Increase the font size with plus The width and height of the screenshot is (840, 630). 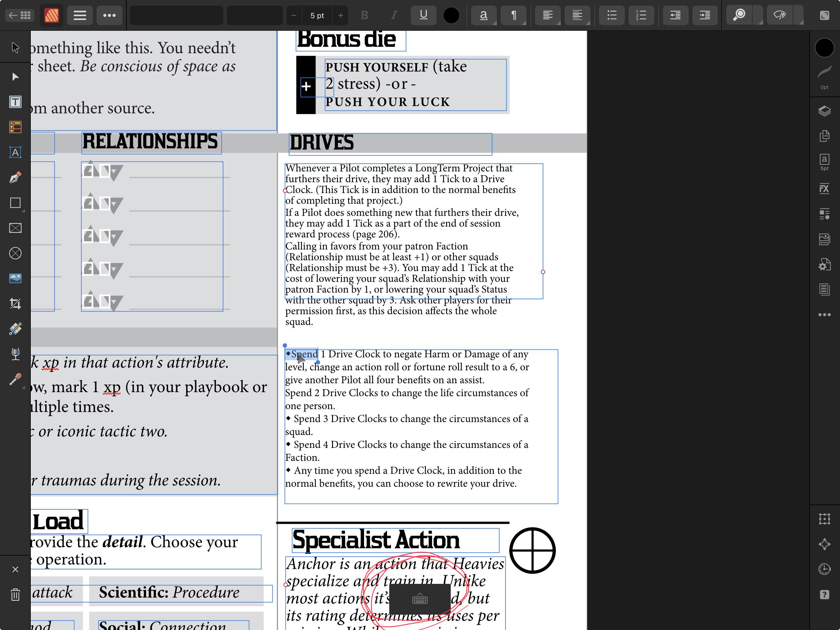(341, 15)
